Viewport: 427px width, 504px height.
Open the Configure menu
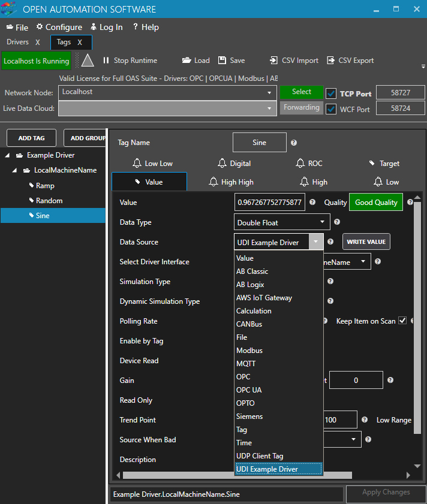coord(59,27)
